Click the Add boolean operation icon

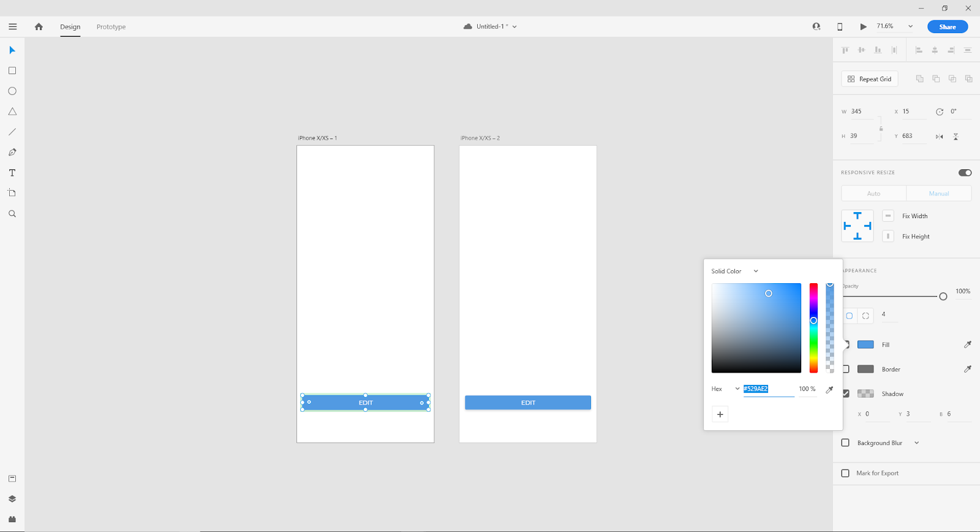[920, 78]
